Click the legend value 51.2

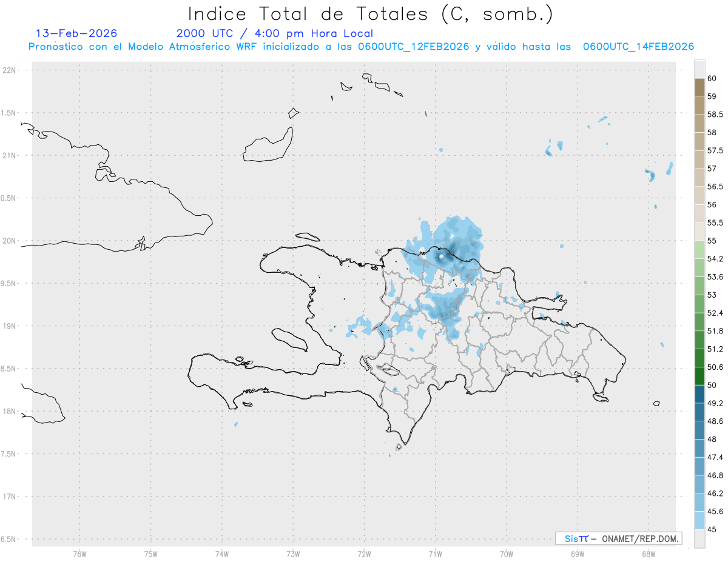click(x=716, y=349)
